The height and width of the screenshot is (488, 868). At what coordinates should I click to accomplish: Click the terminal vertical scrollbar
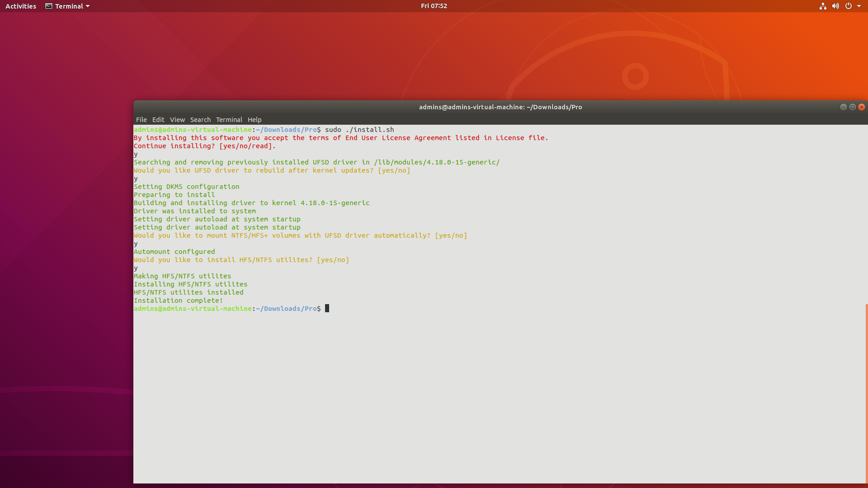click(x=866, y=393)
